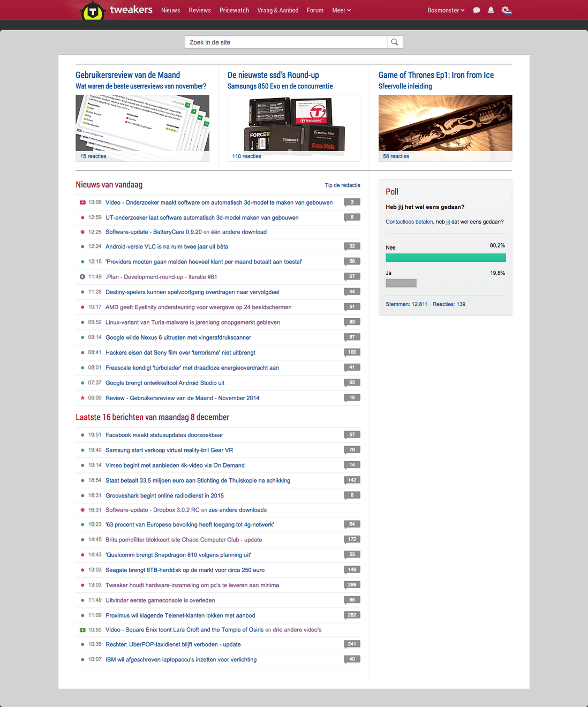Open the 76 comments bubble for Gear VR article

point(352,450)
